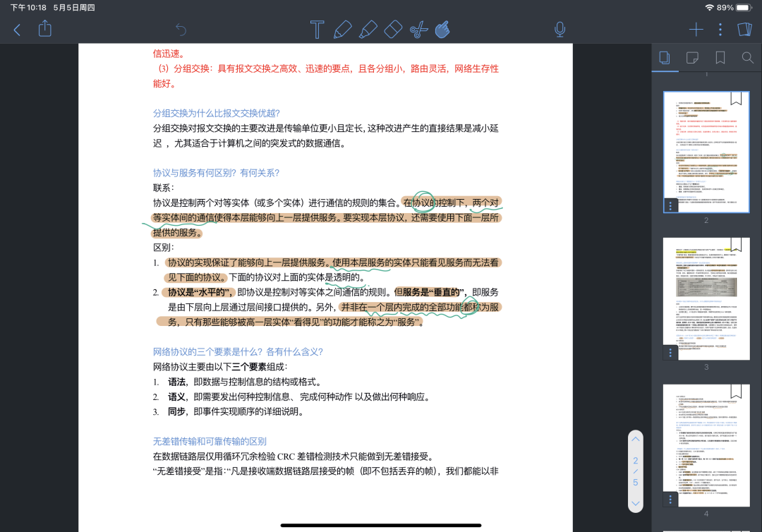Open options menu on page 3 thumbnail
762x532 pixels.
tap(670, 352)
